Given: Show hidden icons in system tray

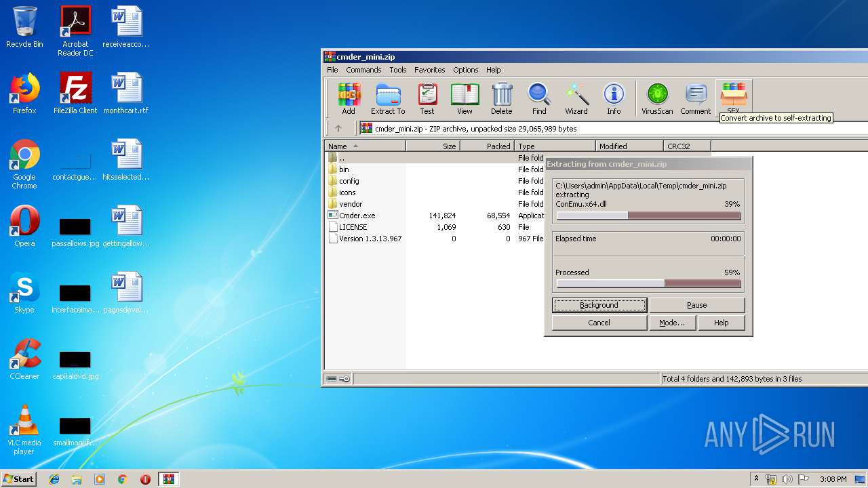Looking at the screenshot, I should pyautogui.click(x=756, y=479).
